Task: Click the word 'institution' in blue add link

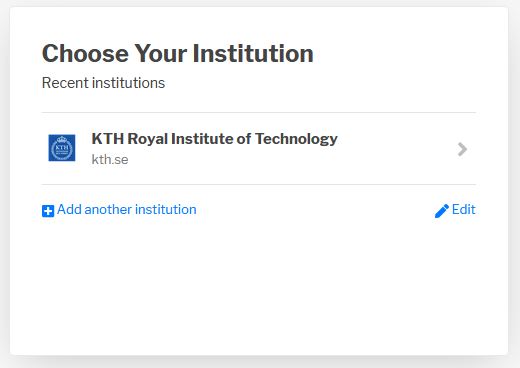Action: pyautogui.click(x=166, y=210)
